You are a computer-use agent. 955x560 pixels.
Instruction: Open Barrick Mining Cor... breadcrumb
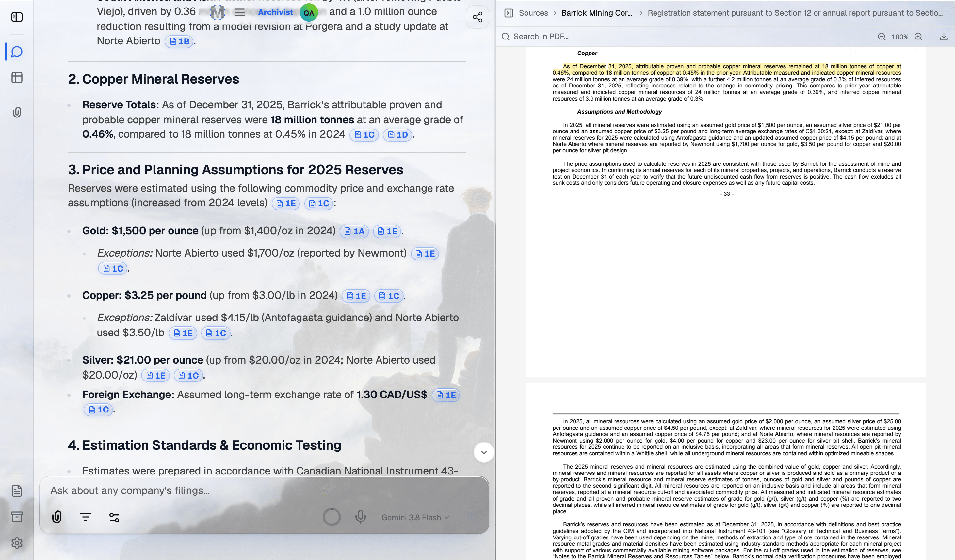(x=596, y=13)
